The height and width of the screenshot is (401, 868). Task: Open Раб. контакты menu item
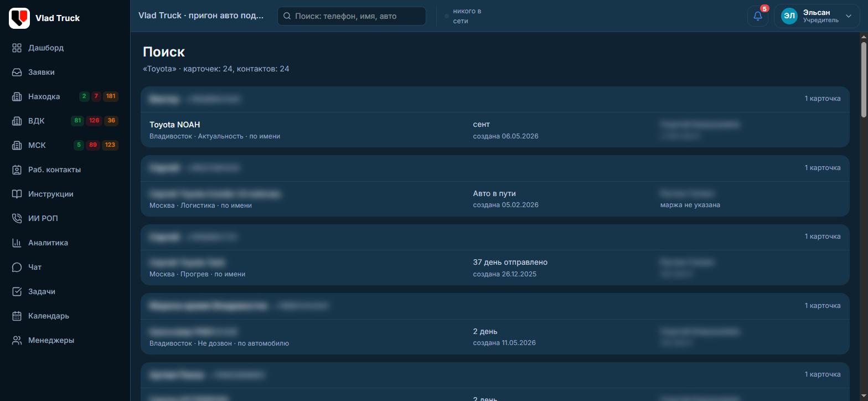point(65,170)
